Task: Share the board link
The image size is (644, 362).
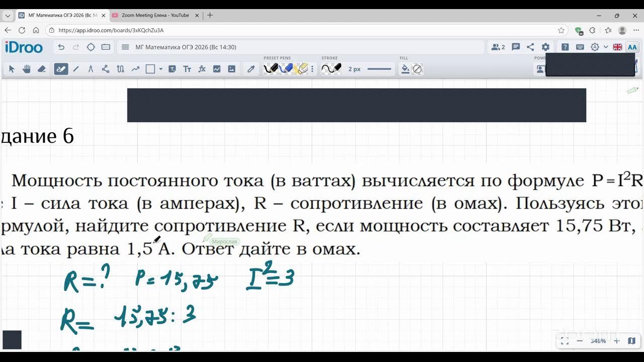Action: pyautogui.click(x=530, y=47)
